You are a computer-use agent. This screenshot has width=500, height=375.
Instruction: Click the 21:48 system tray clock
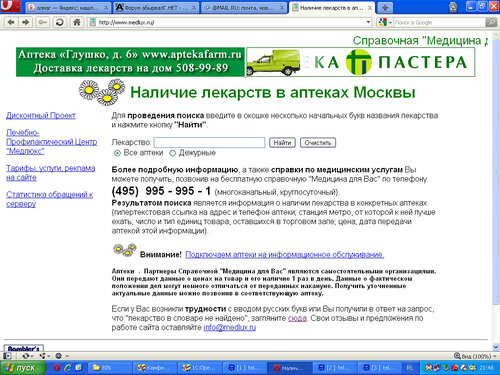pos(486,368)
